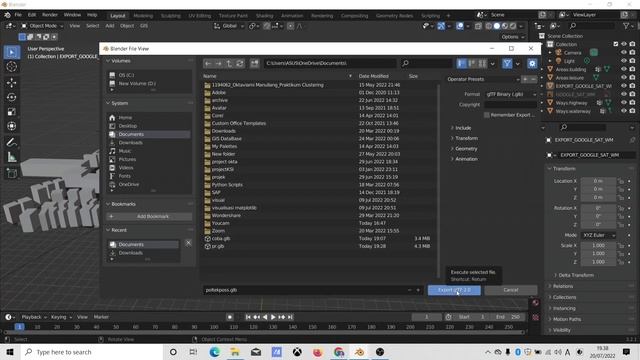This screenshot has height=360, width=640.
Task: Cancel the file export dialog
Action: (x=511, y=290)
